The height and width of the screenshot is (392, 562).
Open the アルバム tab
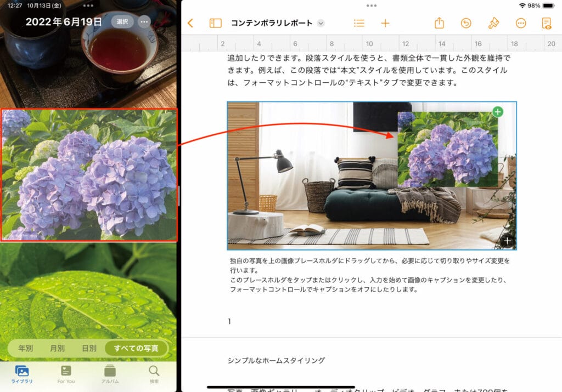[x=110, y=374]
